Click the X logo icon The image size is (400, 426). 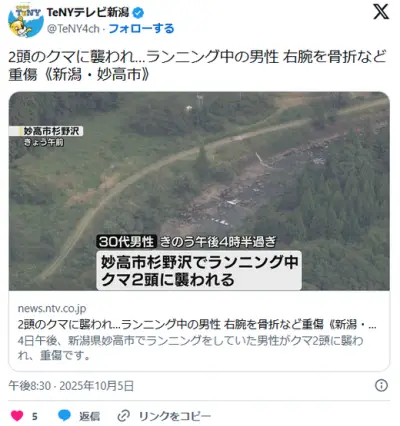click(381, 12)
